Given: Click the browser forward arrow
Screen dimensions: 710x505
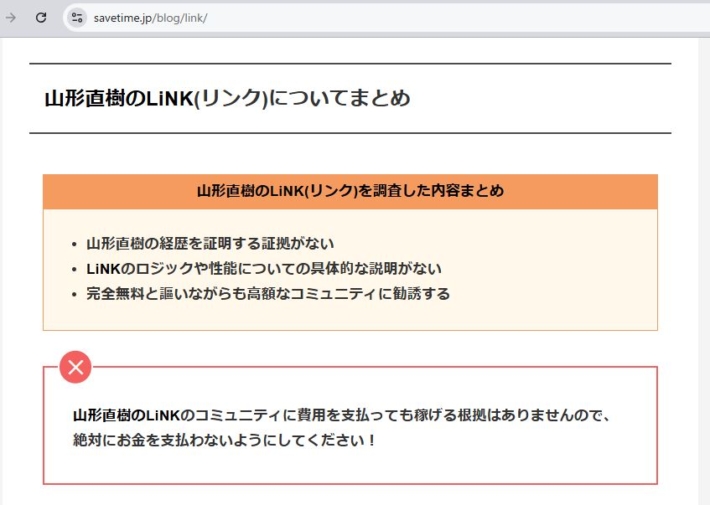Looking at the screenshot, I should tap(10, 18).
